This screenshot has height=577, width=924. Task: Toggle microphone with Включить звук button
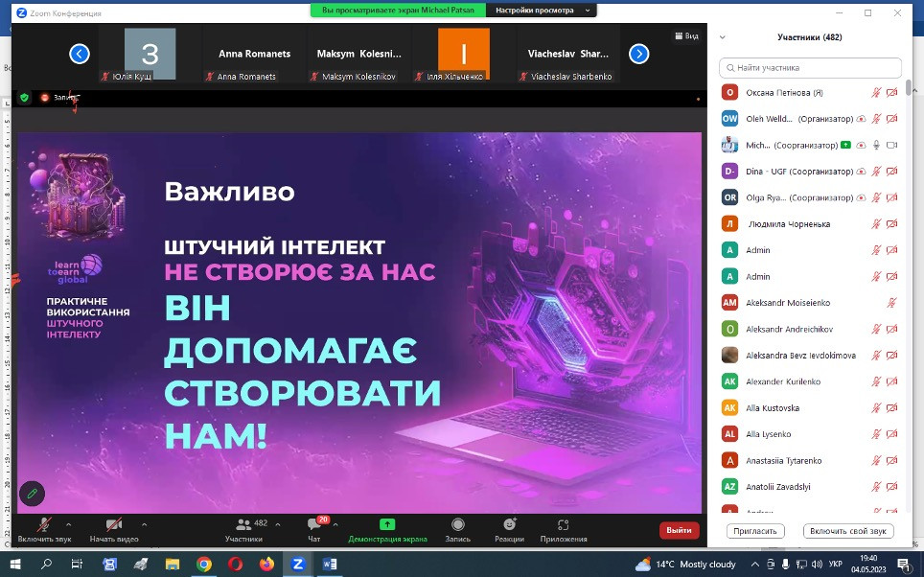44,529
